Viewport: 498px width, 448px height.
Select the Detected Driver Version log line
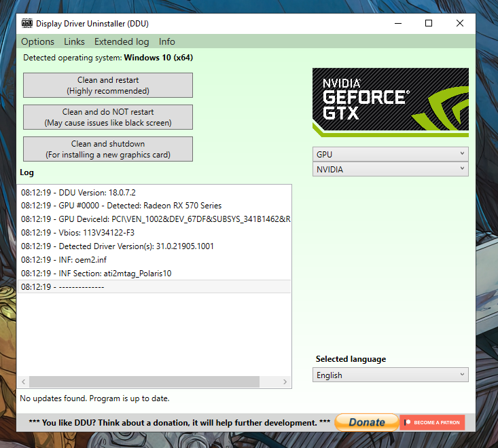136,246
